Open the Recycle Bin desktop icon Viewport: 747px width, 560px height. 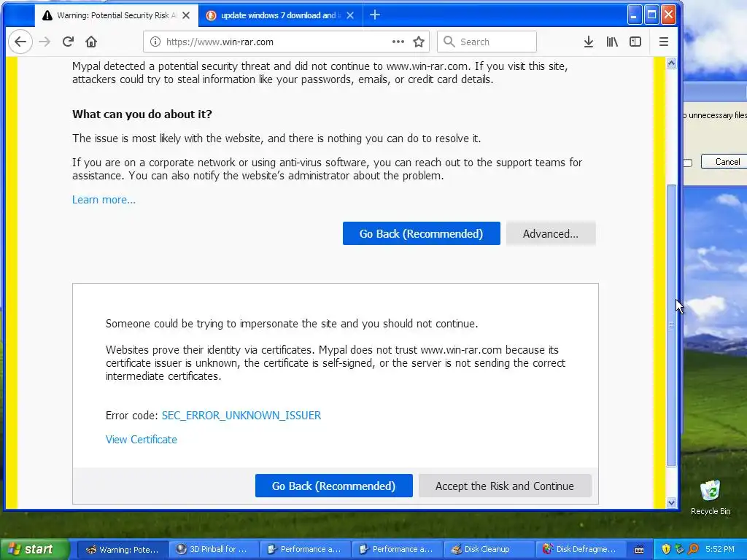pos(711,497)
